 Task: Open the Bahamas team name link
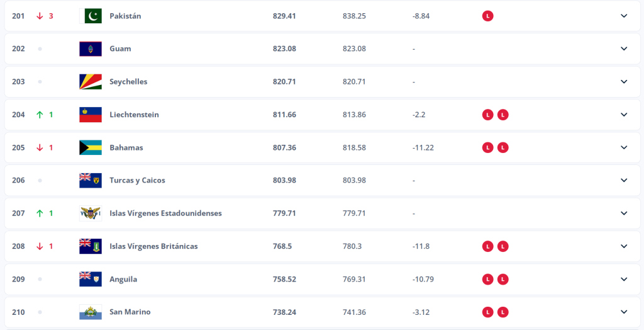tap(126, 147)
